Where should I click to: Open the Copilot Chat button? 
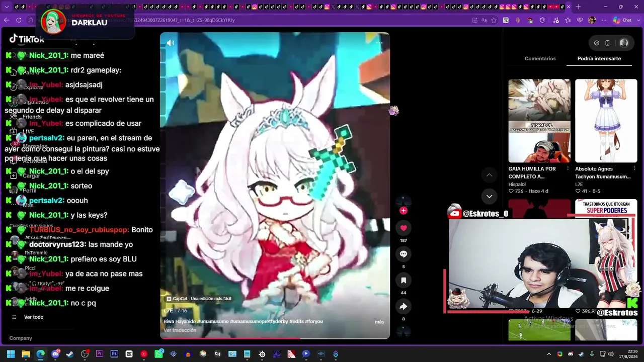click(x=622, y=20)
